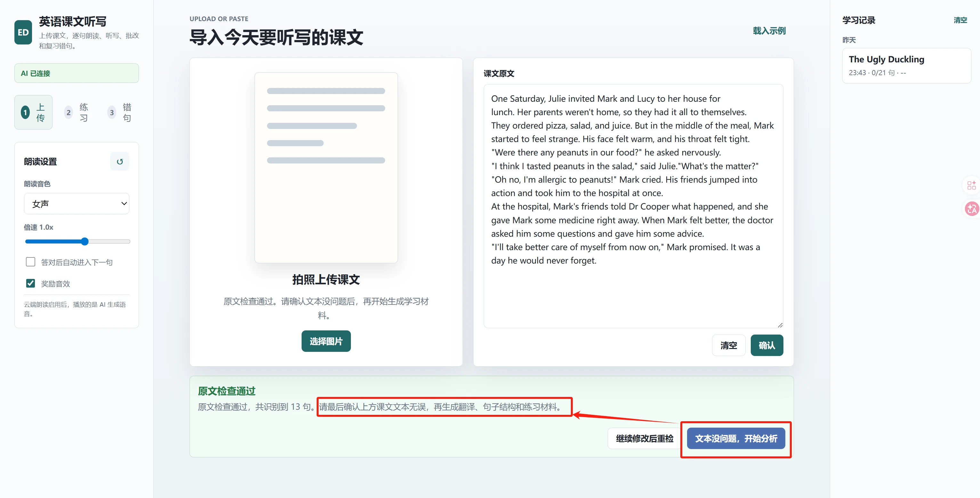Reset reading settings with the refresh icon

(120, 162)
